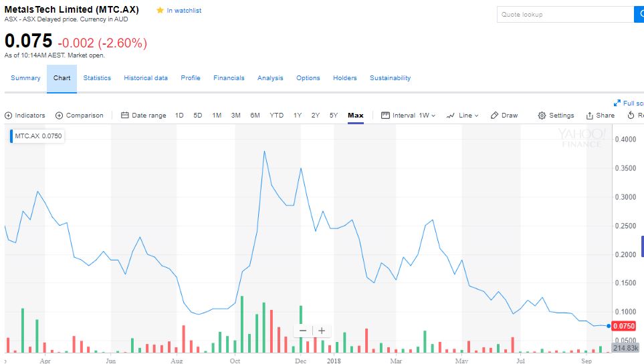Open the Statistics tab
This screenshot has height=364, width=644.
pos(97,78)
